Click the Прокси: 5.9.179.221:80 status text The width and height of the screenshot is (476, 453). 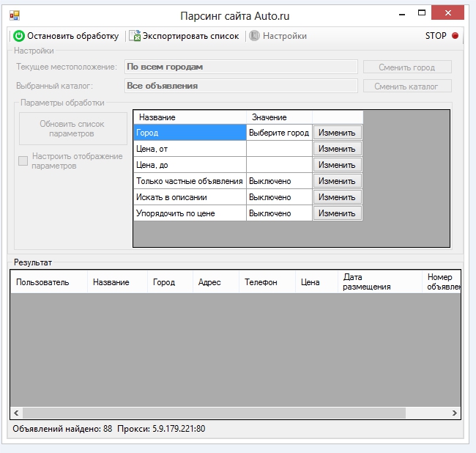coord(161,429)
